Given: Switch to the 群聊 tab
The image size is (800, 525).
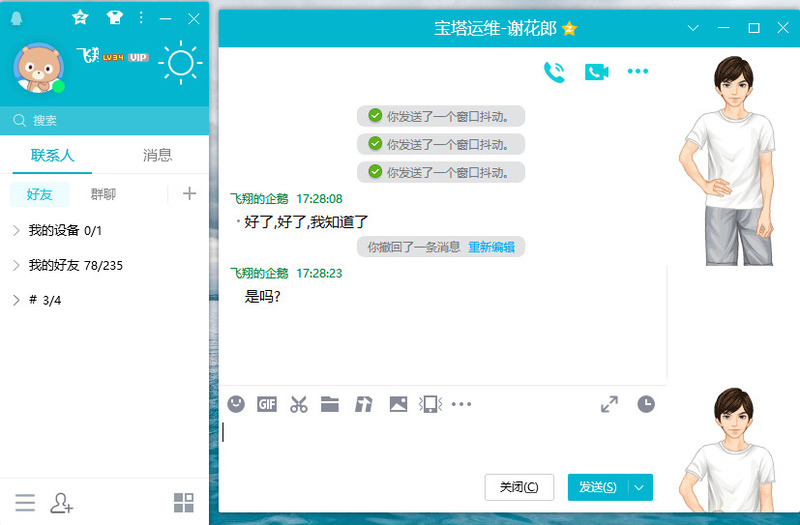Looking at the screenshot, I should click(x=103, y=194).
